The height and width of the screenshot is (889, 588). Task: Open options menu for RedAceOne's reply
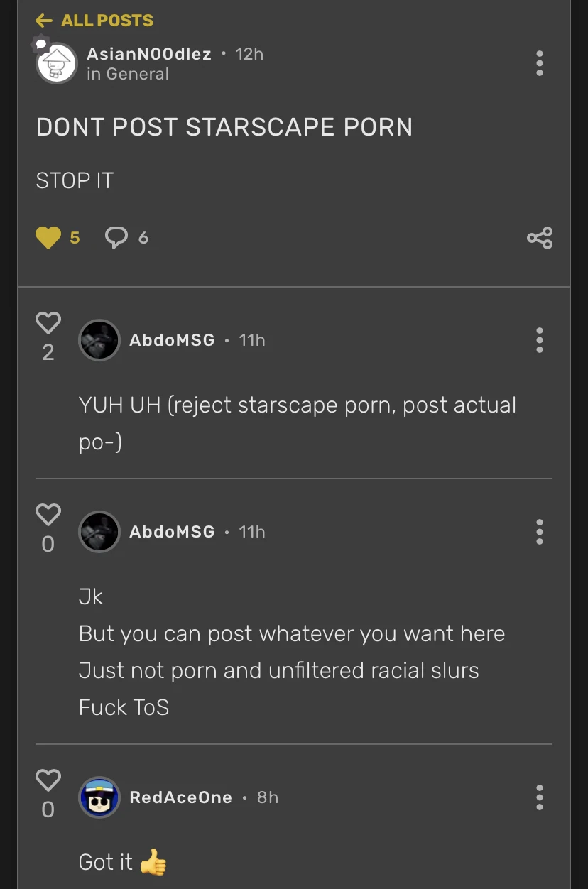(540, 797)
